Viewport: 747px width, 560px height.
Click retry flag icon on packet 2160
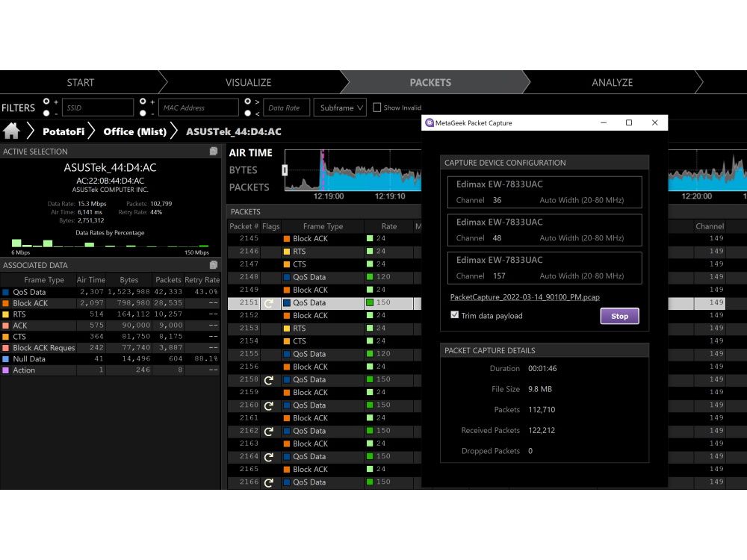[x=269, y=405]
